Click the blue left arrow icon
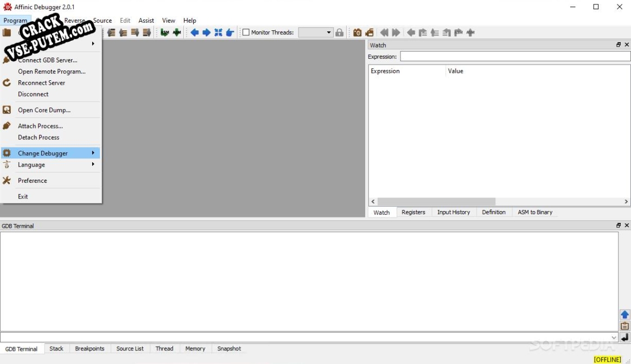 point(195,33)
